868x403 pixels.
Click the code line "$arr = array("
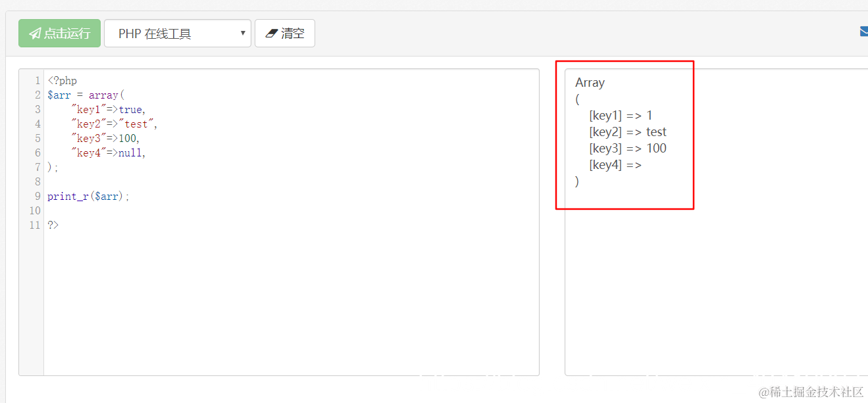(86, 95)
